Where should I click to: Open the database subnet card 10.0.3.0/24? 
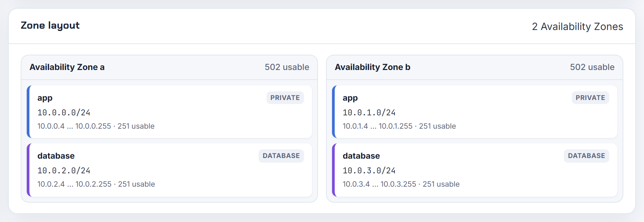coord(475,170)
